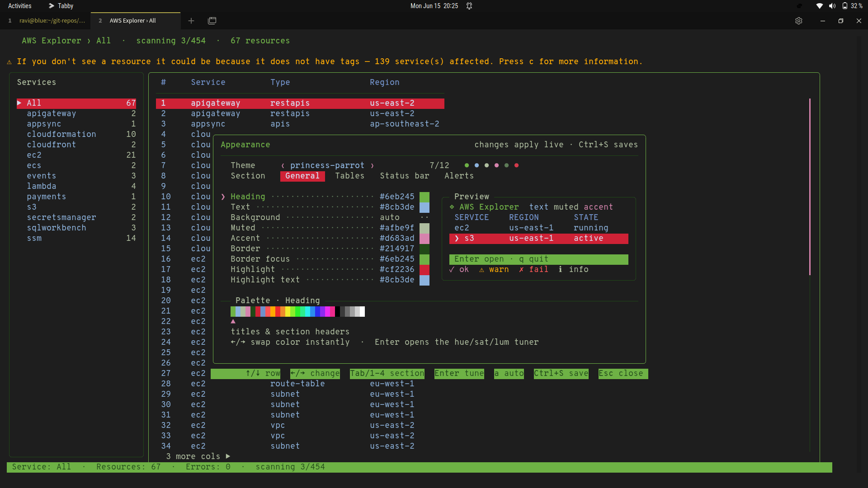Image resolution: width=868 pixels, height=488 pixels.
Task: Select row 32 ec2 vpc us-east-2
Action: tap(300, 426)
